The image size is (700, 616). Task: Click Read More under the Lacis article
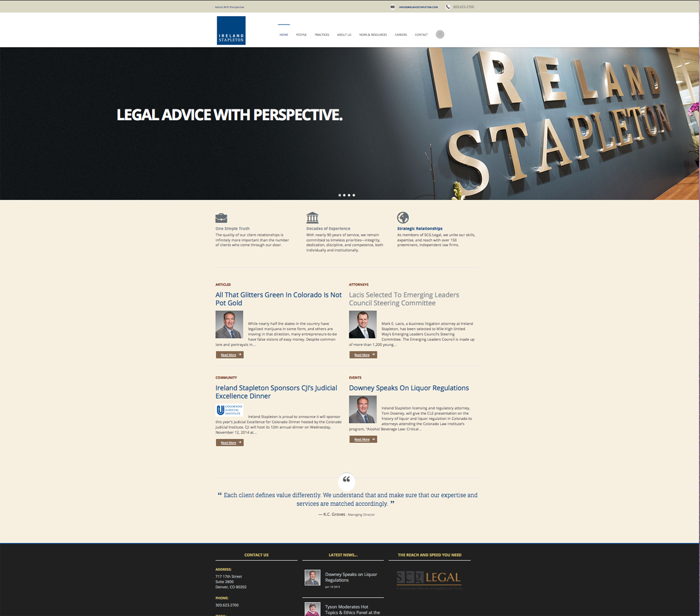(363, 355)
